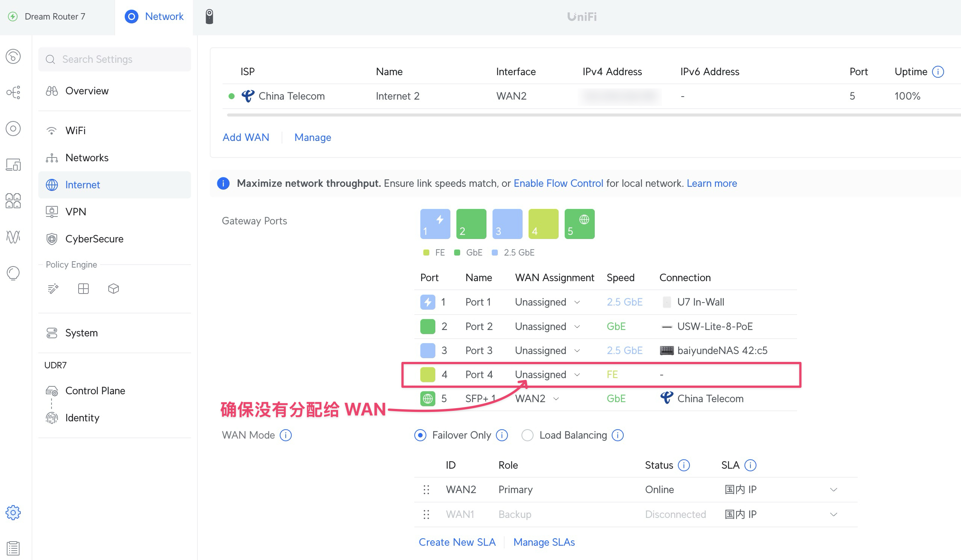The image size is (961, 560).
Task: Click the Create New SLA link
Action: tap(457, 542)
